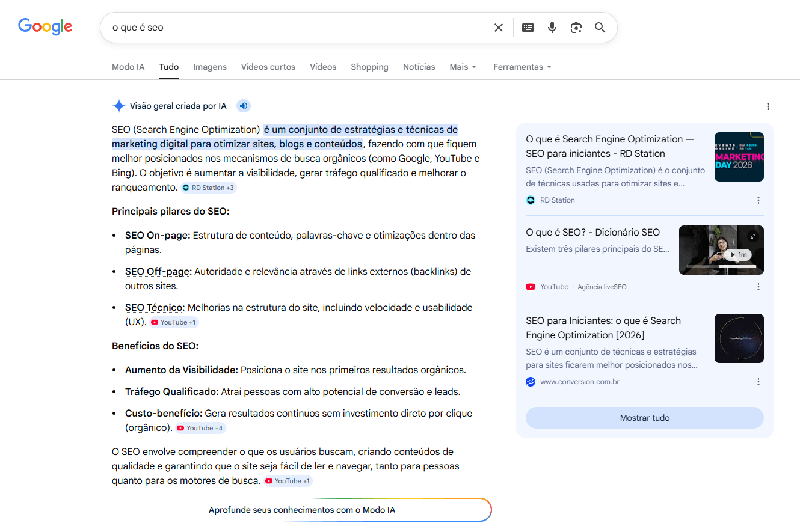
Task: Click 'Aprofunde seus conhecimentos com o Modo IA'
Action: (x=302, y=510)
